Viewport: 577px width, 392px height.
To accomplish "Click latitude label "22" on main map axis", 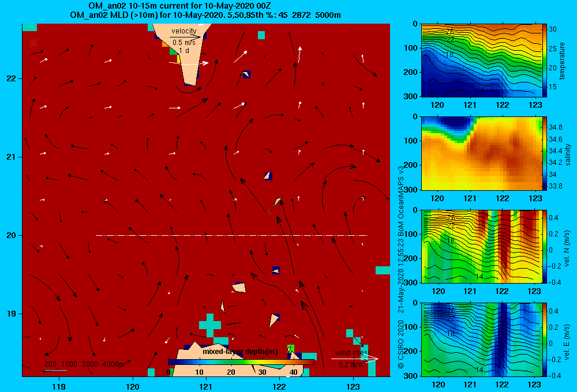I will pyautogui.click(x=12, y=79).
